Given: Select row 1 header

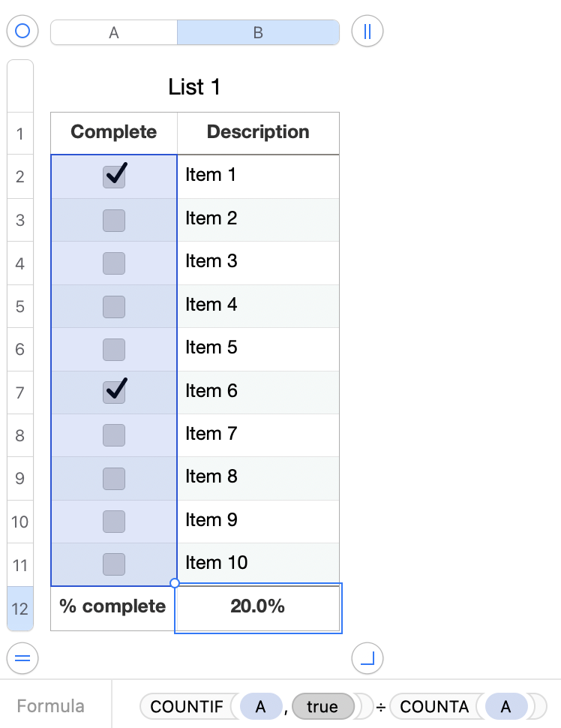Looking at the screenshot, I should (x=20, y=134).
